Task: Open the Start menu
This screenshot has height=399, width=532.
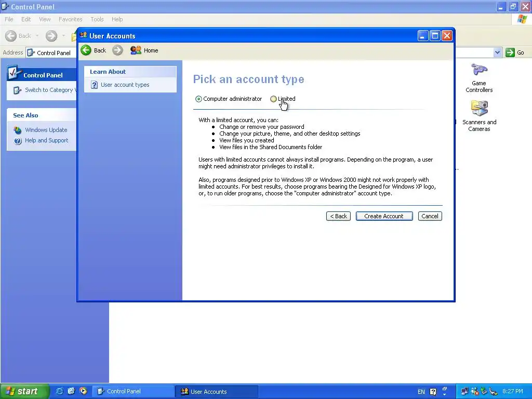Action: pyautogui.click(x=25, y=391)
